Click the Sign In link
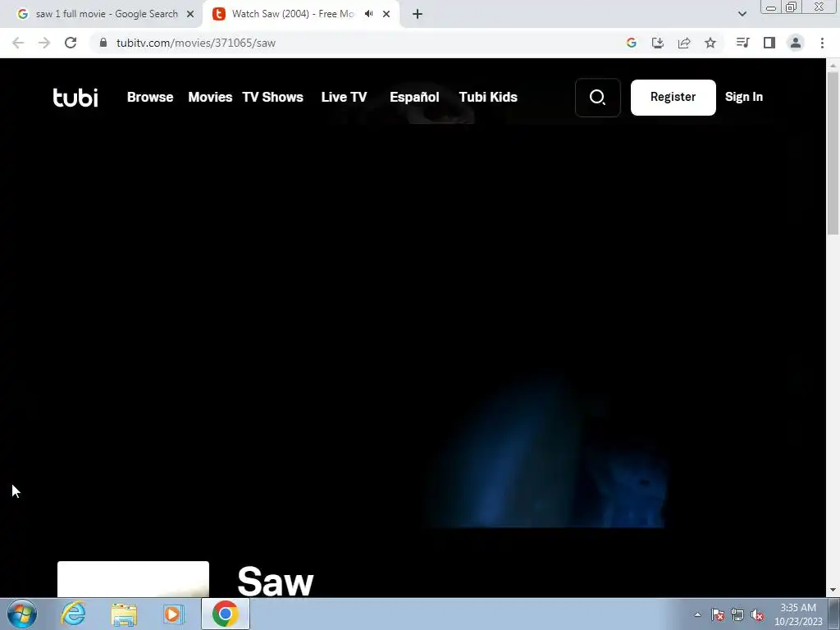This screenshot has width=840, height=630. click(x=743, y=97)
